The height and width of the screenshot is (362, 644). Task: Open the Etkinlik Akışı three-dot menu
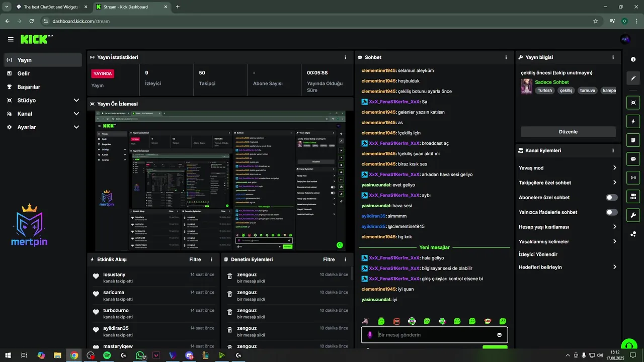point(212,259)
